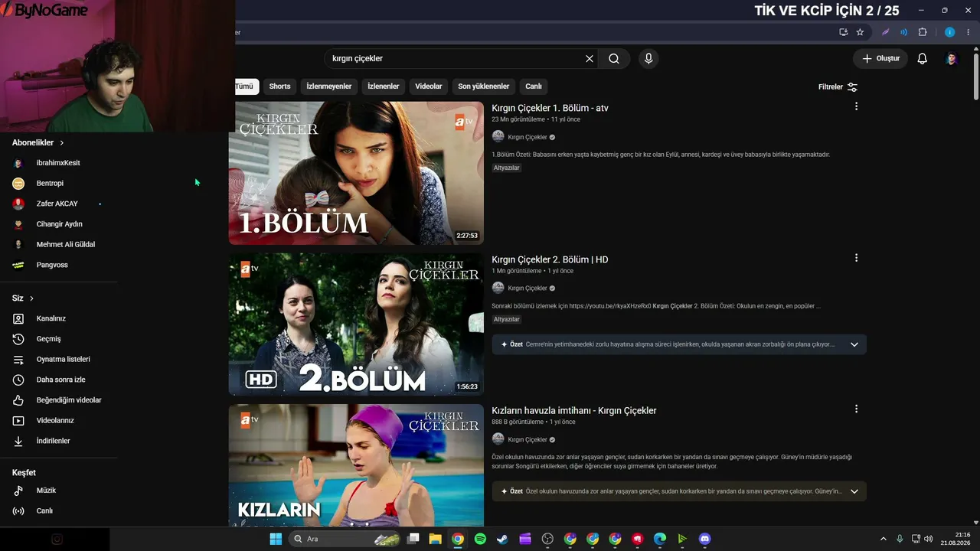Screen dimensions: 980x551
Task: Click the install app icon in address bar
Action: (843, 32)
